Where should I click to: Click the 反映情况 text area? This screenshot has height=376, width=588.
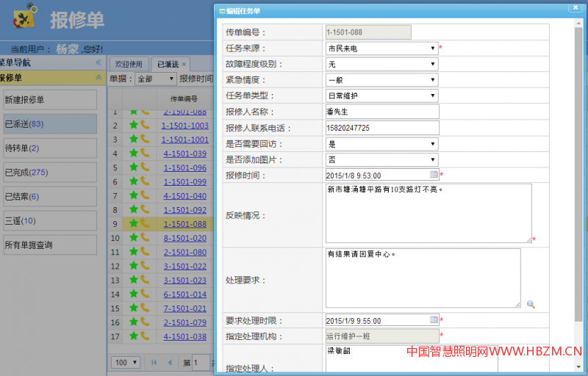(429, 213)
